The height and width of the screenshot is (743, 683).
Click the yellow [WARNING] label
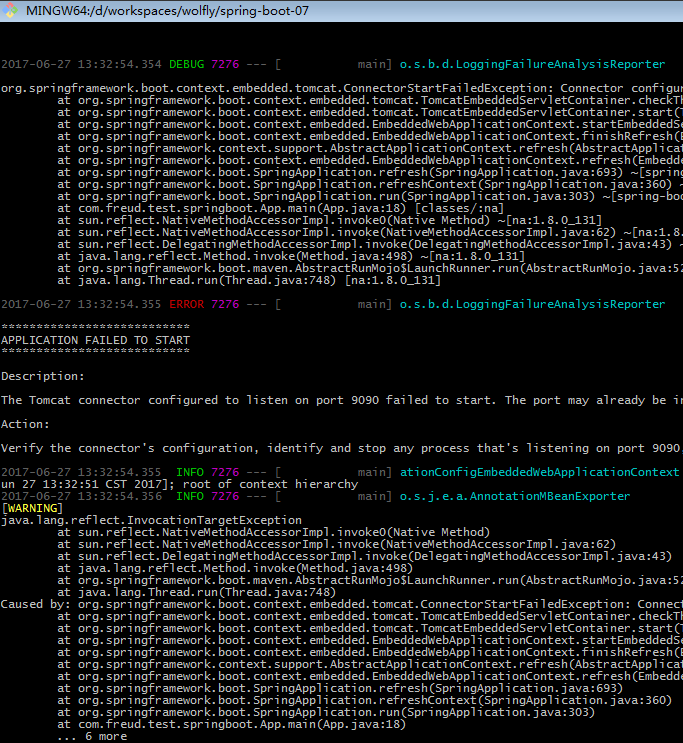32,508
